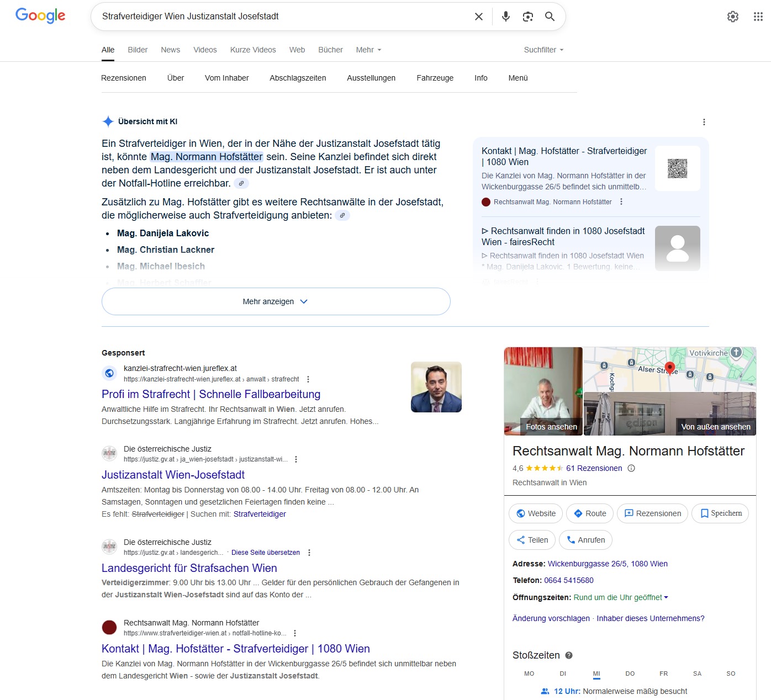Click the jureflex.at globe favicon
771x700 pixels.
point(109,373)
